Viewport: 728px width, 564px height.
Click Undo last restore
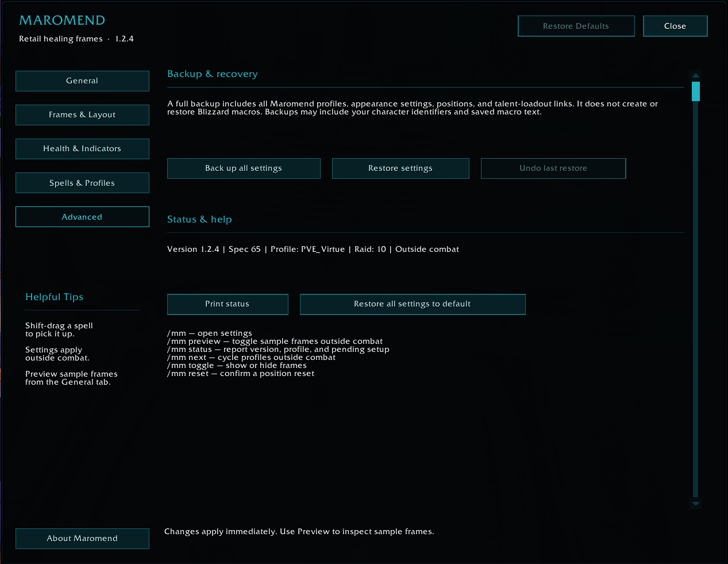tap(553, 168)
